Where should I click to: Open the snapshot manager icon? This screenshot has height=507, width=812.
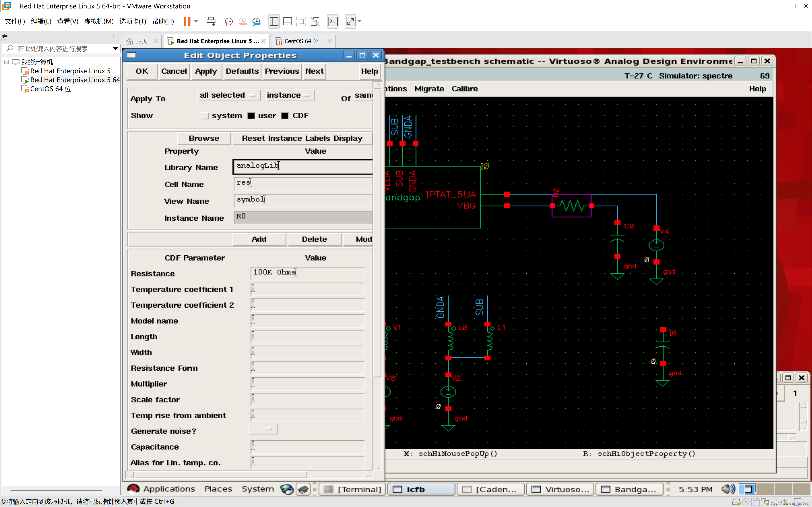pos(256,21)
